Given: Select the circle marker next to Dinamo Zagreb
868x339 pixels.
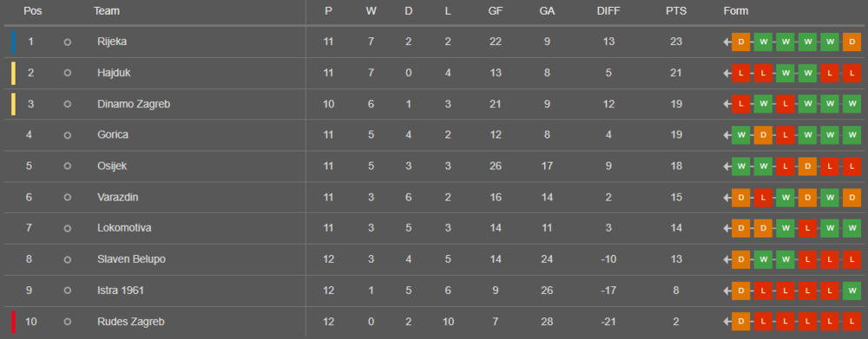Looking at the screenshot, I should [x=68, y=104].
